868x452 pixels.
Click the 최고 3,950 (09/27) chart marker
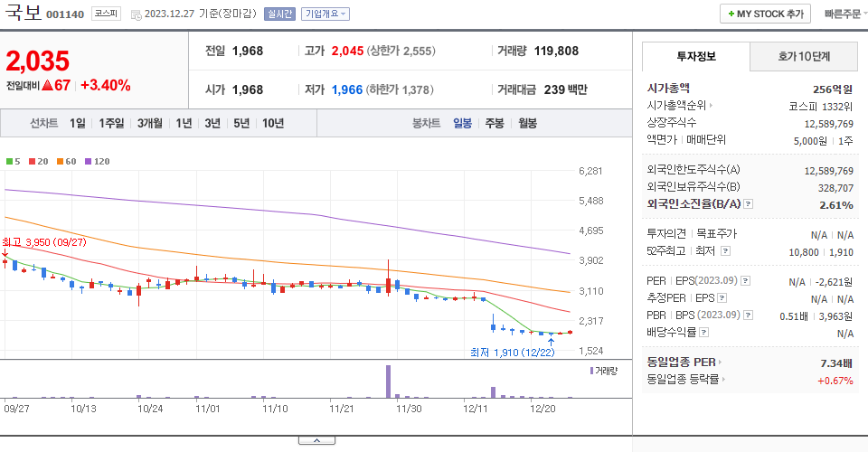click(43, 242)
